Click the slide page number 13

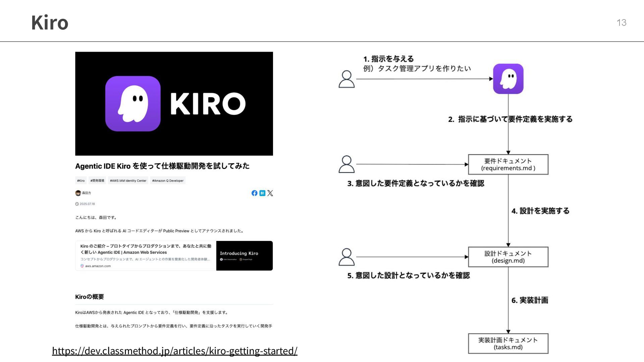click(622, 22)
